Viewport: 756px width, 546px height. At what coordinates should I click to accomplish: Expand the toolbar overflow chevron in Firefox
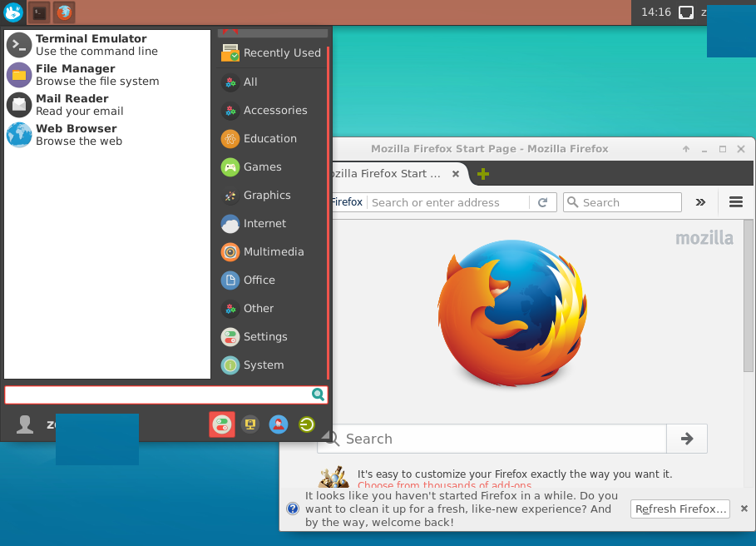(x=700, y=202)
